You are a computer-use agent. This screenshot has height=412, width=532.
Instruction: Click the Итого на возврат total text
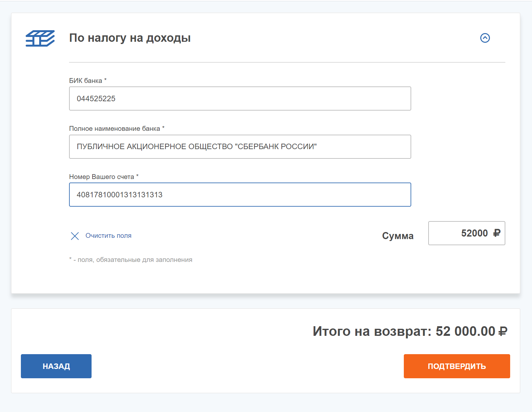372,331
